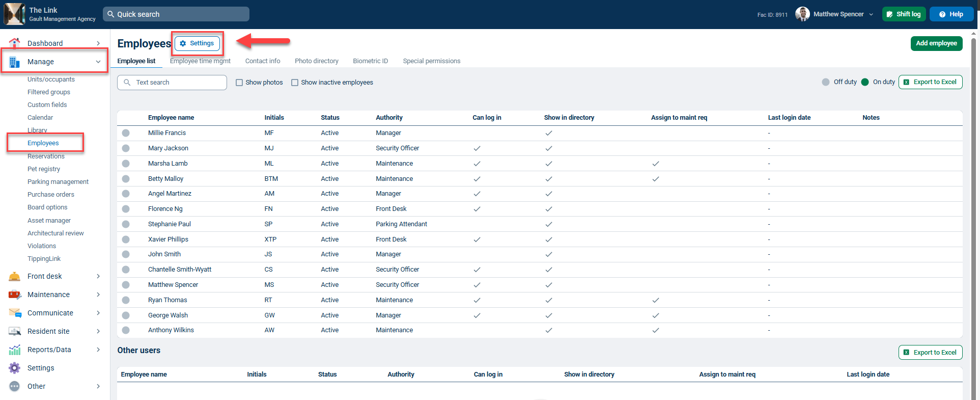Click the Add employee button

[936, 43]
